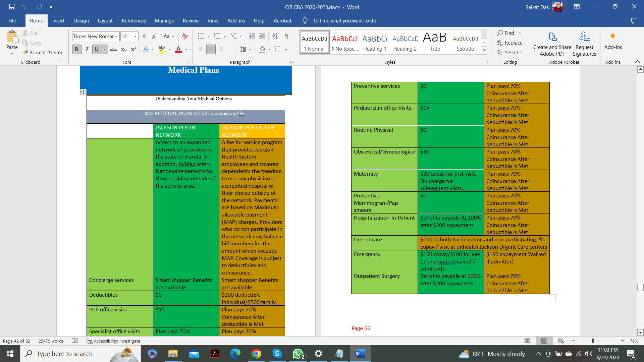Clear all formatting eraser icon
Viewport: 644px width, 362px height.
coord(185,36)
